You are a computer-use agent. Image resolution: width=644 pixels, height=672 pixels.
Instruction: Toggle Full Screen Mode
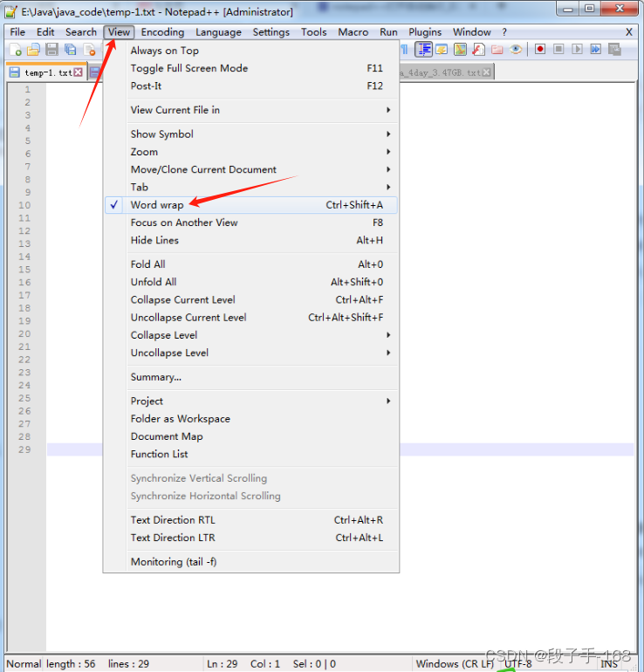(x=251, y=68)
